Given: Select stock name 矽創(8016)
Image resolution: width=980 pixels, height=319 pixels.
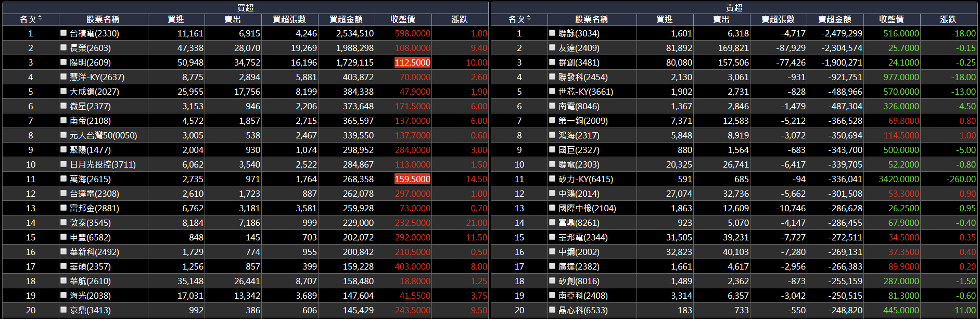Looking at the screenshot, I should pos(579,281).
